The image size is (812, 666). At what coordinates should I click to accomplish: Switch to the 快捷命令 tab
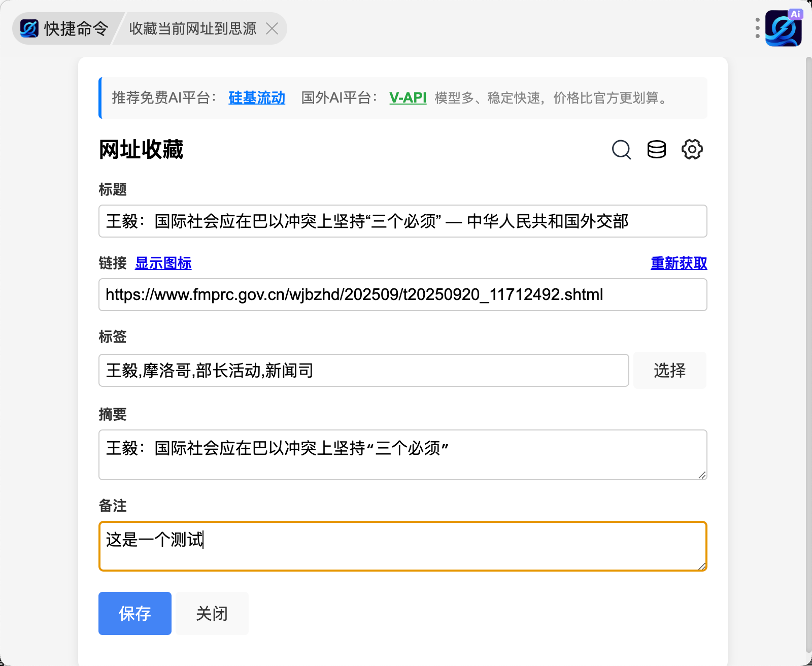(75, 28)
